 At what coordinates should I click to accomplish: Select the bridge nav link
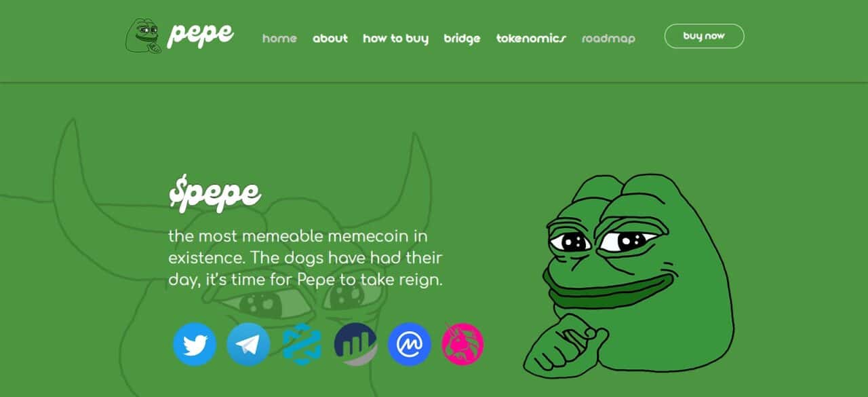pyautogui.click(x=462, y=39)
